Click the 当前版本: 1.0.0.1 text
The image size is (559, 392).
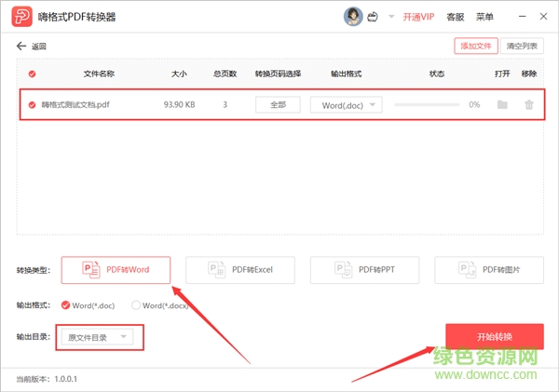coord(47,379)
